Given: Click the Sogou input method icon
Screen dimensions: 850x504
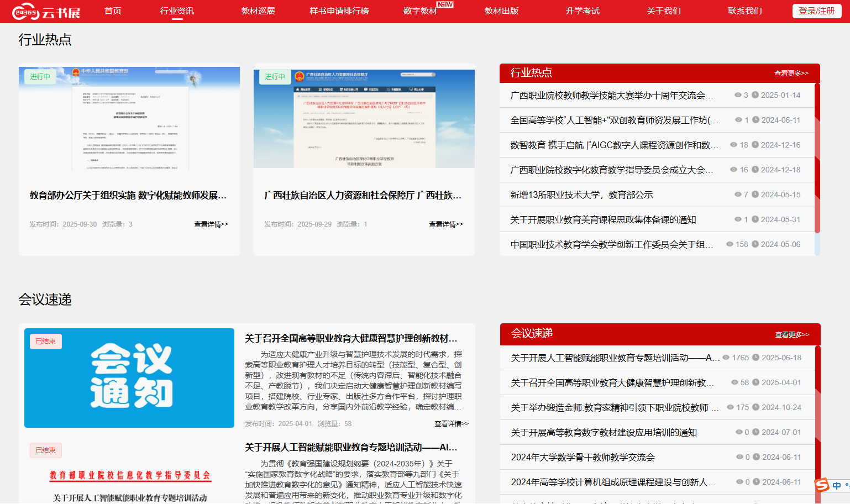Looking at the screenshot, I should [x=822, y=485].
